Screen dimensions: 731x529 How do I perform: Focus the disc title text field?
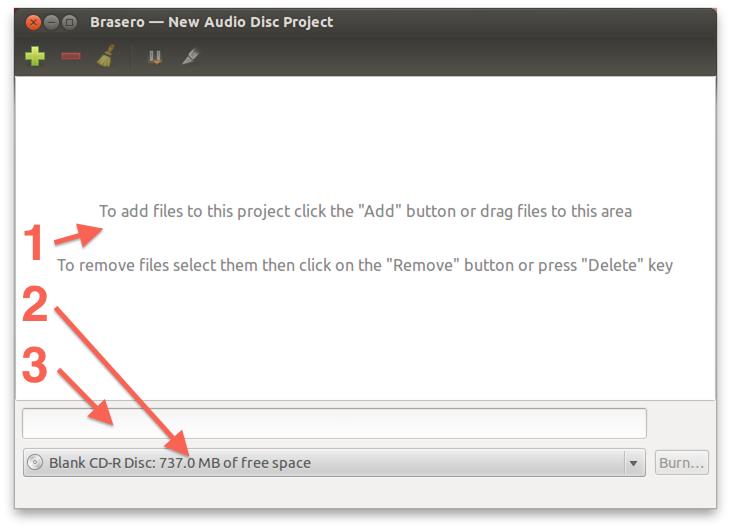[334, 423]
